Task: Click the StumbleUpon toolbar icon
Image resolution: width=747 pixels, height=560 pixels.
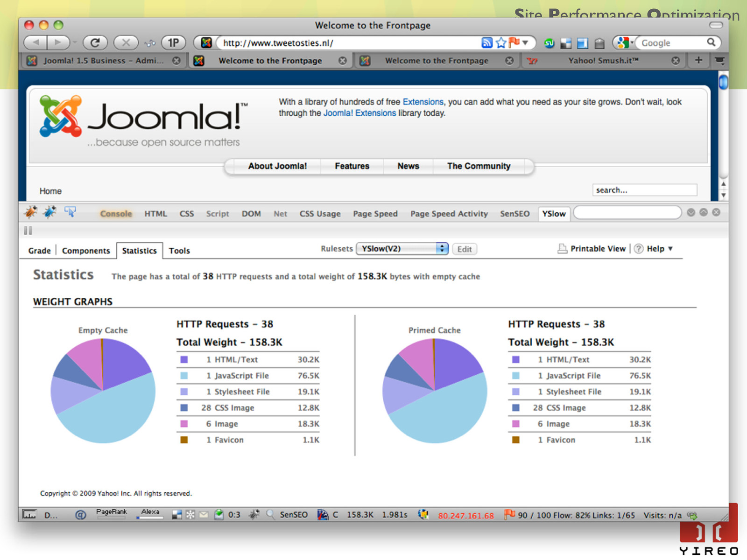Action: [x=549, y=43]
